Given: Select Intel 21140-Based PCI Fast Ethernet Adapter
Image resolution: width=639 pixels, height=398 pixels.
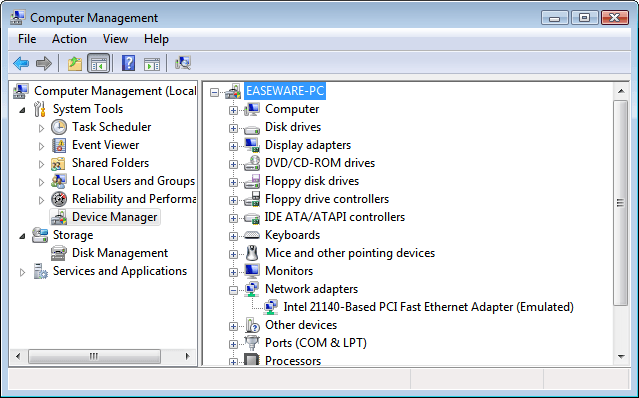Looking at the screenshot, I should pyautogui.click(x=428, y=307).
